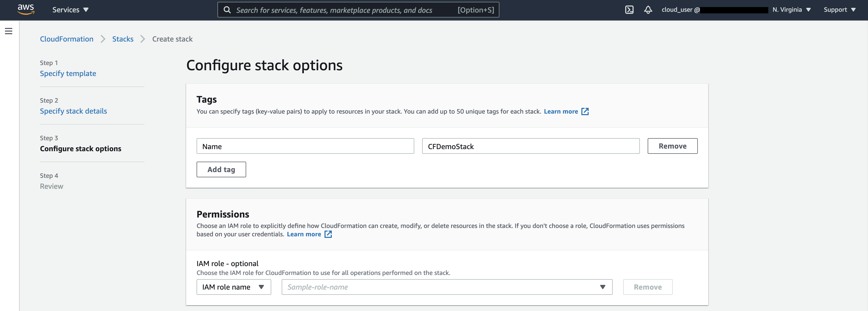Open the notifications bell
The height and width of the screenshot is (311, 868).
tap(648, 10)
